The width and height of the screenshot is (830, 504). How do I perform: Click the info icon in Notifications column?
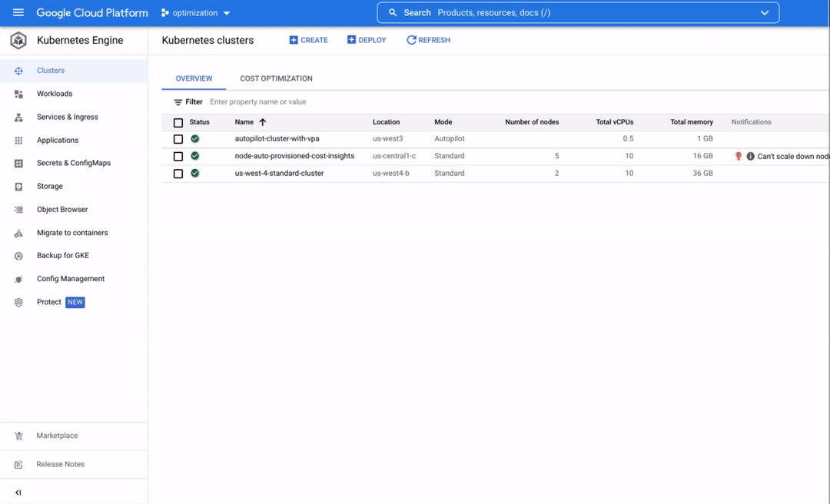pos(751,156)
